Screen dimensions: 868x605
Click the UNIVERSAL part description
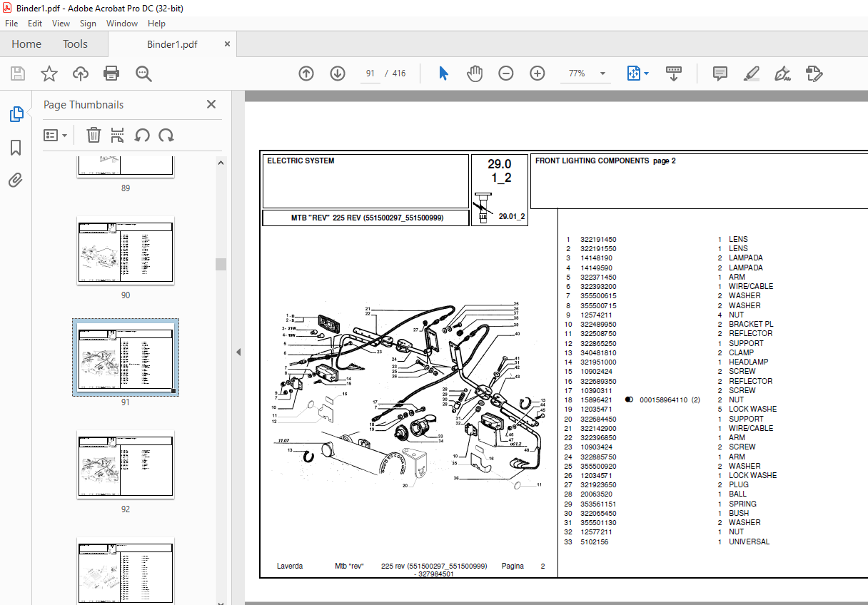[x=749, y=542]
